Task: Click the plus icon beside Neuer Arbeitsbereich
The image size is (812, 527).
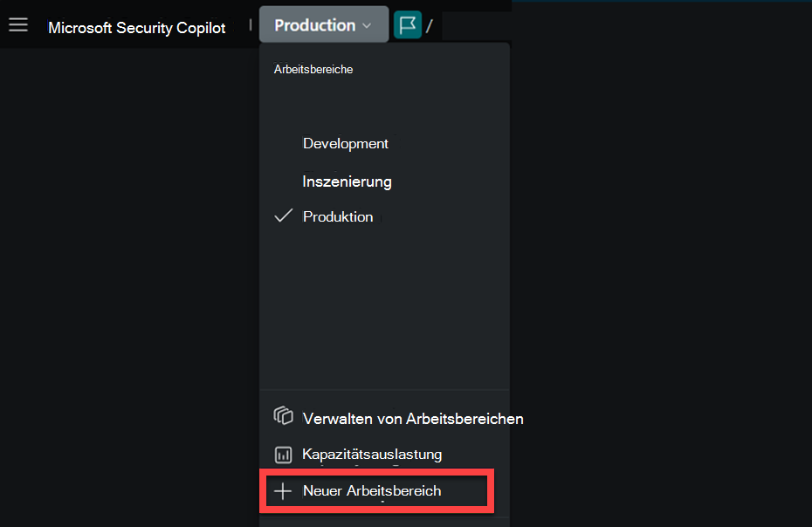Action: (282, 490)
